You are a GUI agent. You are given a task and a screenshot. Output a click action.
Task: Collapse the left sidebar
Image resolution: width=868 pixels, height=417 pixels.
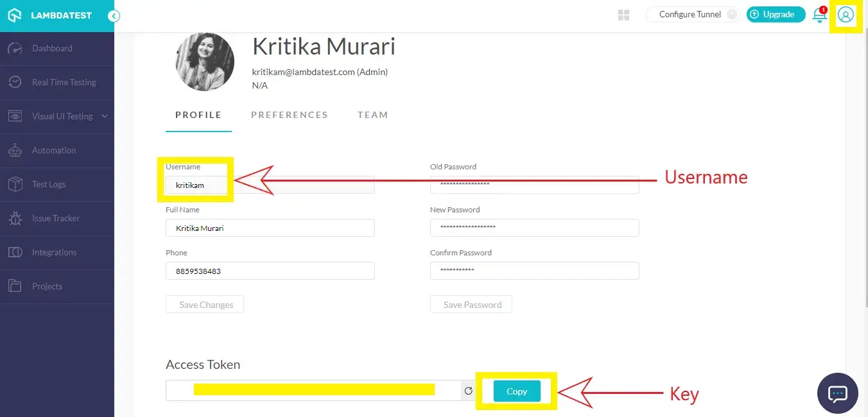pyautogui.click(x=114, y=16)
